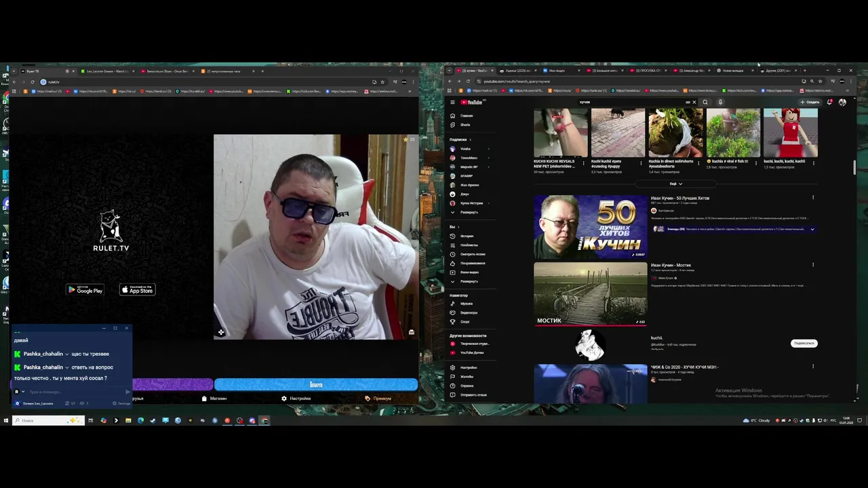Open the ЧИЖ & Co 2020 video title
Viewport: 868px width, 488px height.
[x=684, y=367]
